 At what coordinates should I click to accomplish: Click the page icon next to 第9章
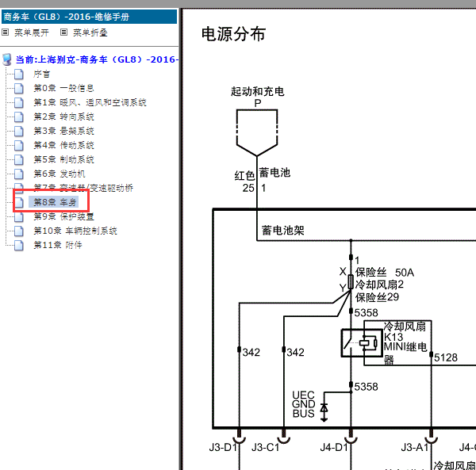[19, 216]
